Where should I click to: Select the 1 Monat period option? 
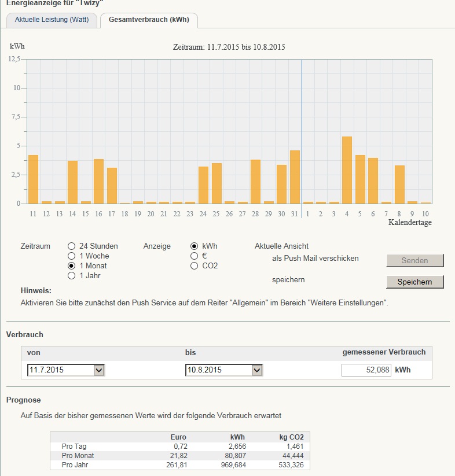click(72, 265)
